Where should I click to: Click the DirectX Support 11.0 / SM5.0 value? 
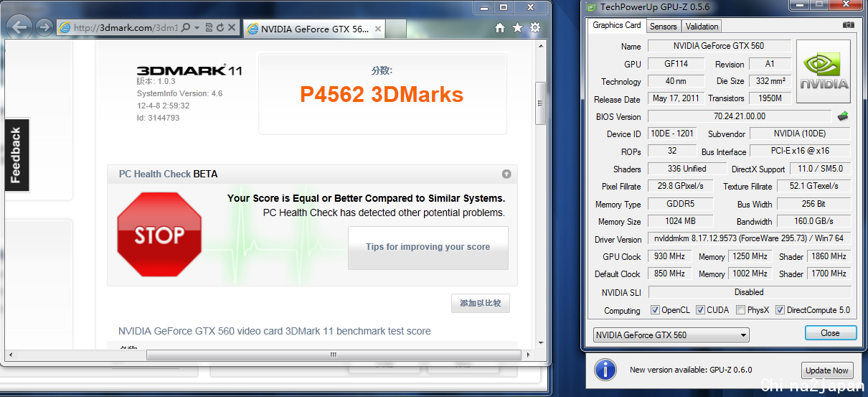point(820,169)
